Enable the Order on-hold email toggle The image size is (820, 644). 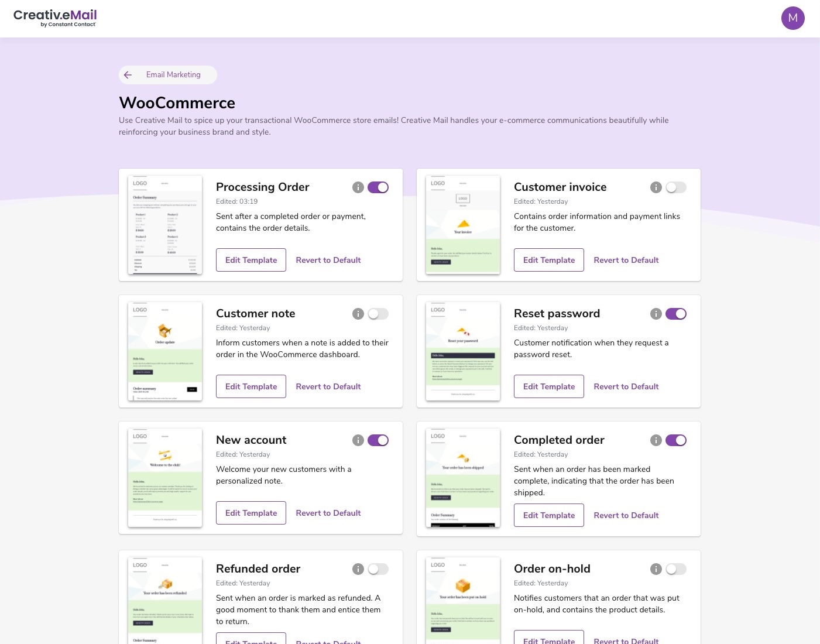point(676,569)
